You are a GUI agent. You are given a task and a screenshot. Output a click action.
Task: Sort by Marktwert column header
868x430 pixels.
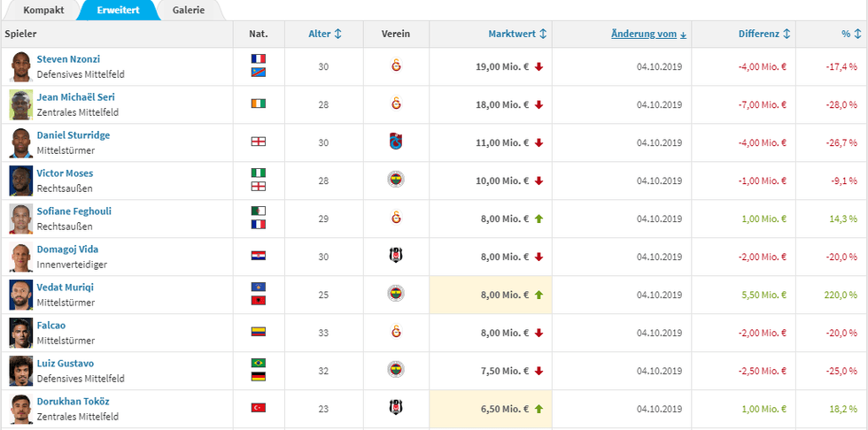[517, 34]
